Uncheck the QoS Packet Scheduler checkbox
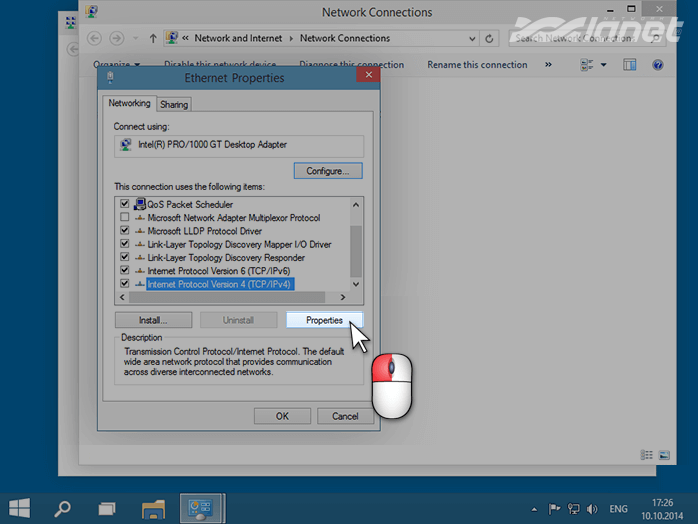This screenshot has width=698, height=524. [x=124, y=204]
